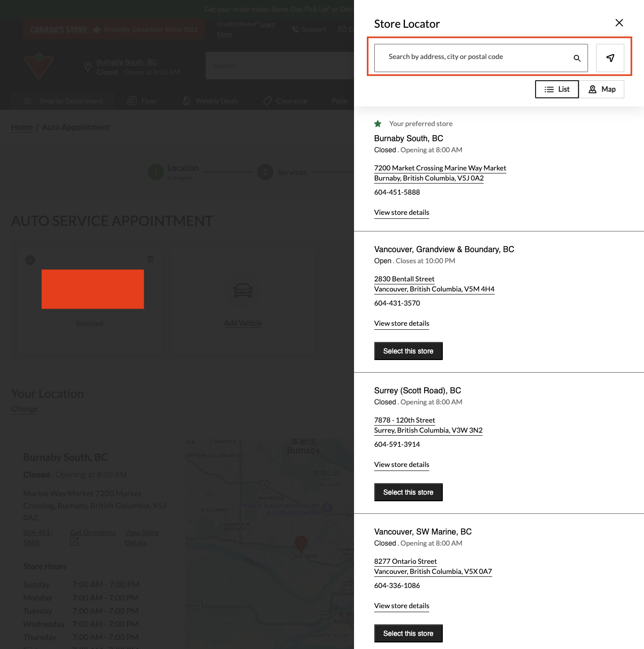Switch to List view of stores
The width and height of the screenshot is (644, 649).
click(557, 89)
